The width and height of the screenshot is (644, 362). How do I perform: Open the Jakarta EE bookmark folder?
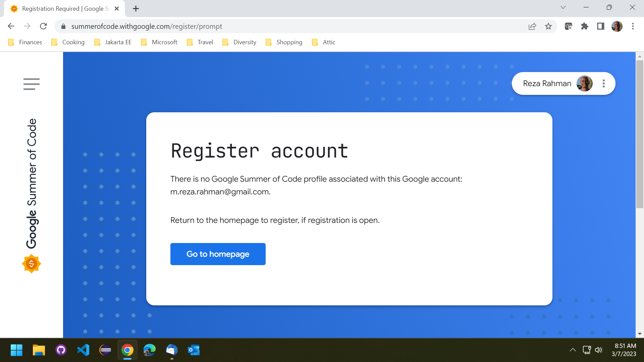pyautogui.click(x=113, y=42)
